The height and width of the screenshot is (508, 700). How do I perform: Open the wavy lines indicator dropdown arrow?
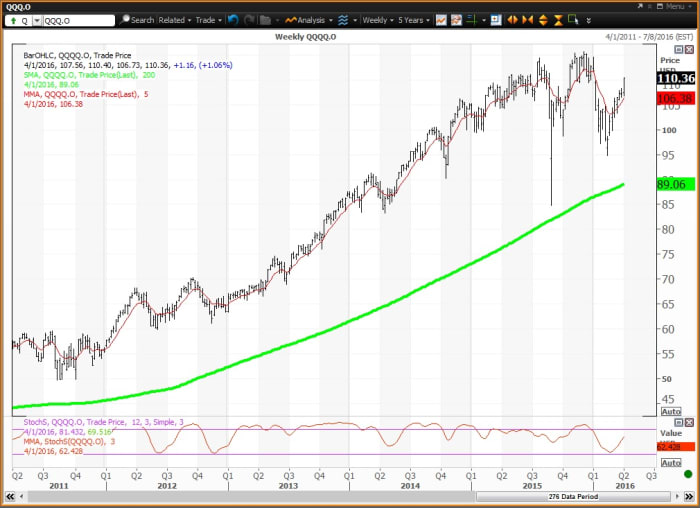click(355, 20)
